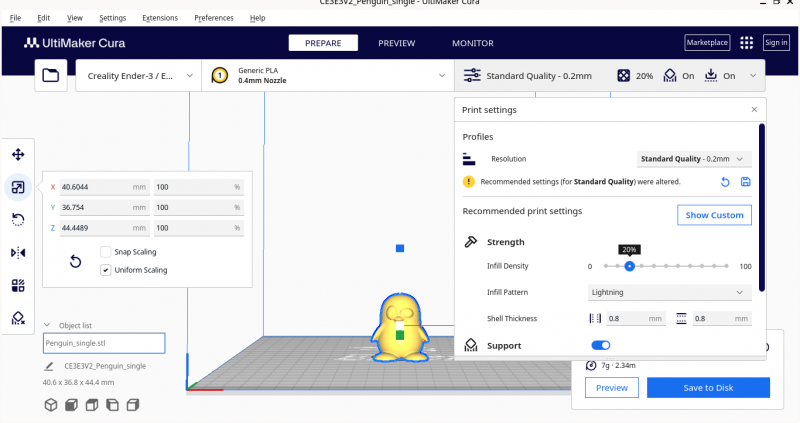800x423 pixels.
Task: Open the Settings menu
Action: point(112,18)
